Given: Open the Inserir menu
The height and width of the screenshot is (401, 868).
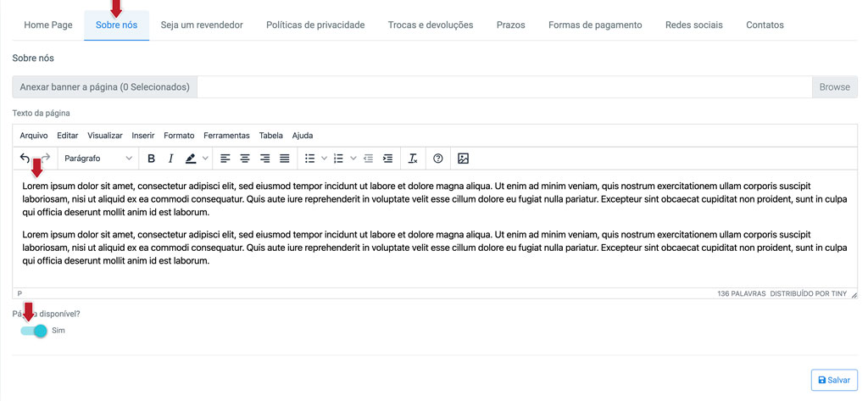Looking at the screenshot, I should [142, 135].
